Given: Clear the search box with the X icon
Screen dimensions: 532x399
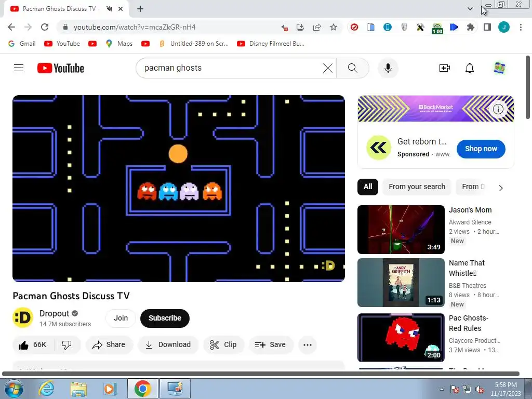Looking at the screenshot, I should point(327,68).
